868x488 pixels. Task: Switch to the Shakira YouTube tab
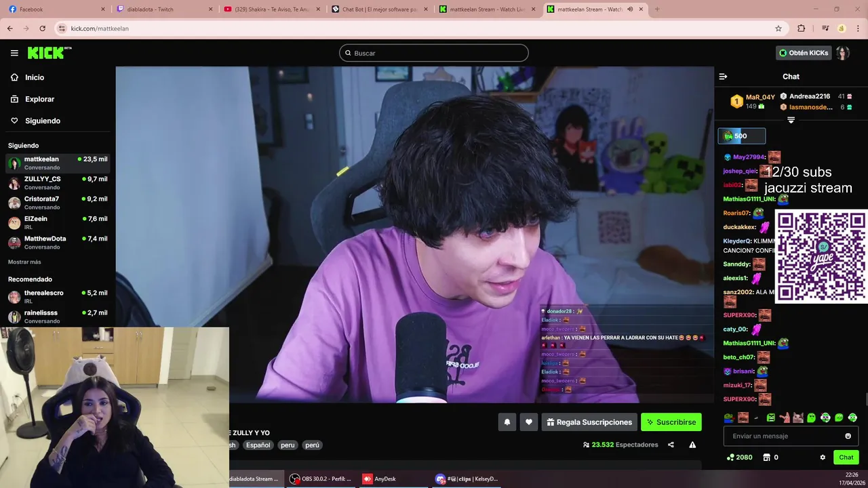click(272, 9)
